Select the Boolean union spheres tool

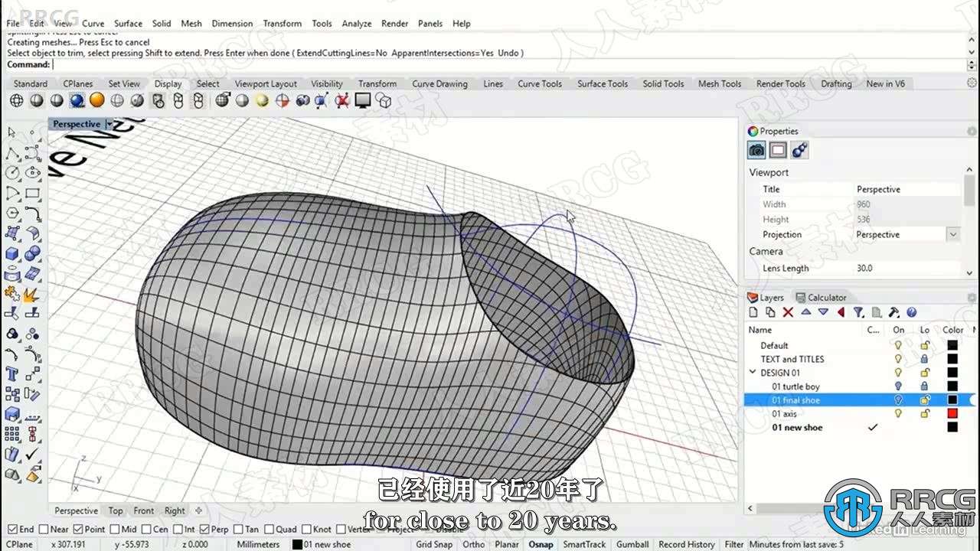click(x=32, y=253)
